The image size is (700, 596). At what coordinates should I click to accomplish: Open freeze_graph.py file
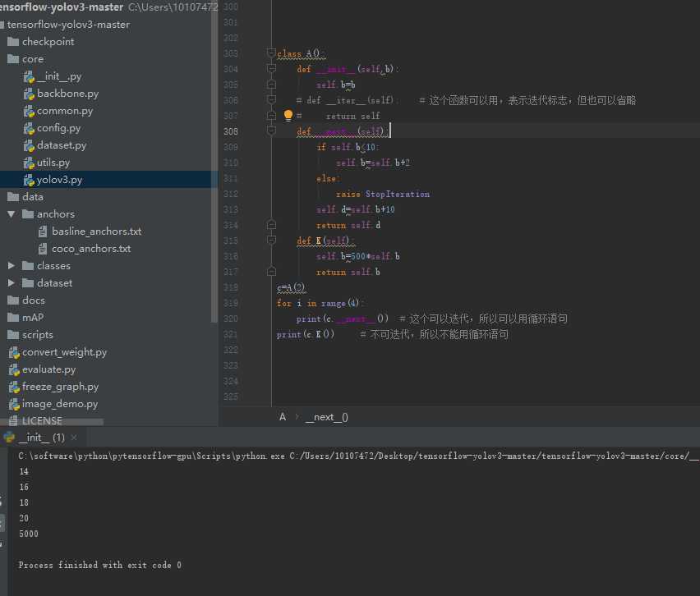60,387
